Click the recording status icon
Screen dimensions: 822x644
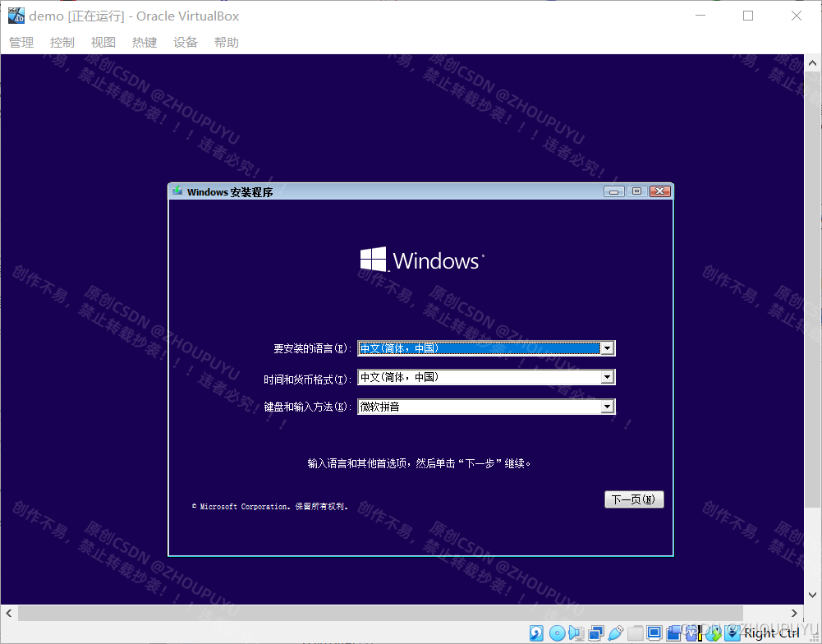point(674,633)
